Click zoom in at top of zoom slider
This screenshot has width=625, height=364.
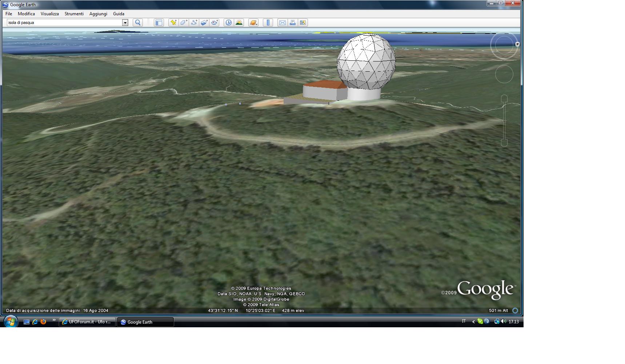tap(504, 99)
